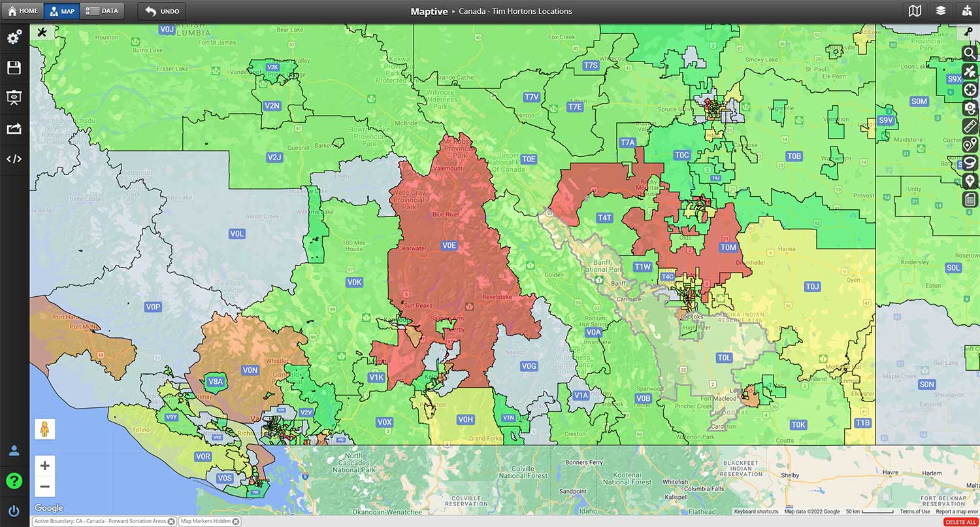
Task: Open the map settings gear icon
Action: pyautogui.click(x=14, y=37)
